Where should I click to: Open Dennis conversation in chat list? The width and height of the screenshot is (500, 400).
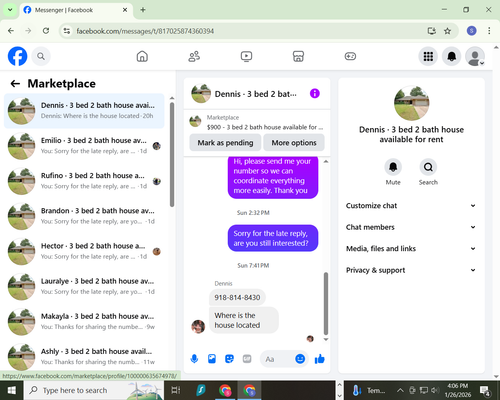pos(84,111)
